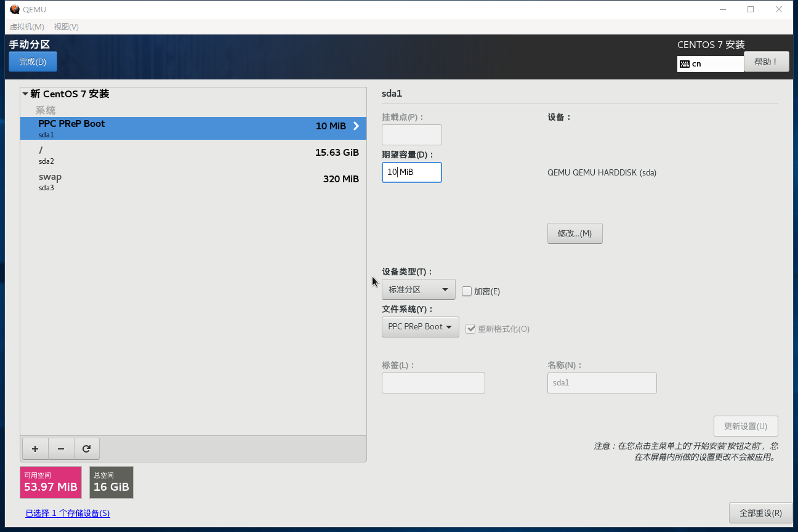Click the pink 可用空间 53.97 MiB box
The width and height of the screenshot is (798, 532).
[x=50, y=482]
